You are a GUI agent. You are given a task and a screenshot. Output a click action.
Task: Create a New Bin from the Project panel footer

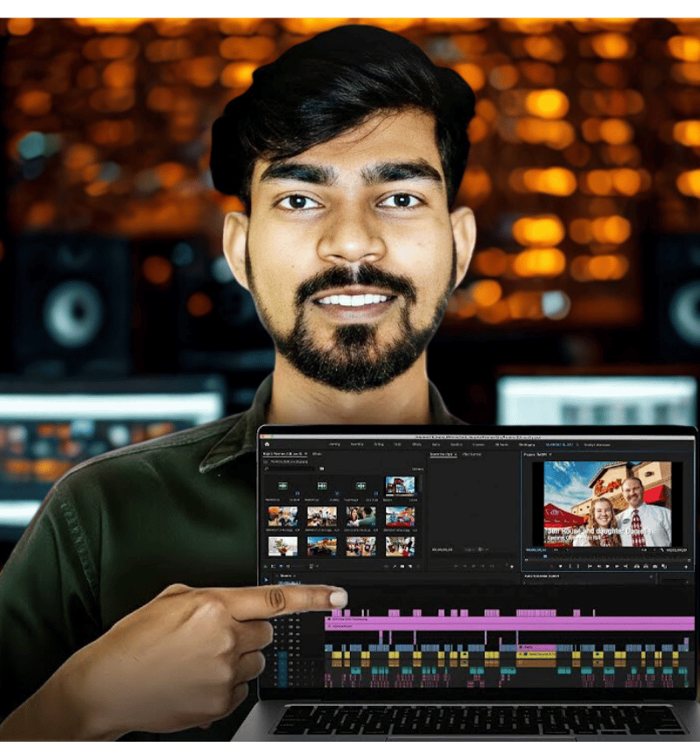click(402, 567)
